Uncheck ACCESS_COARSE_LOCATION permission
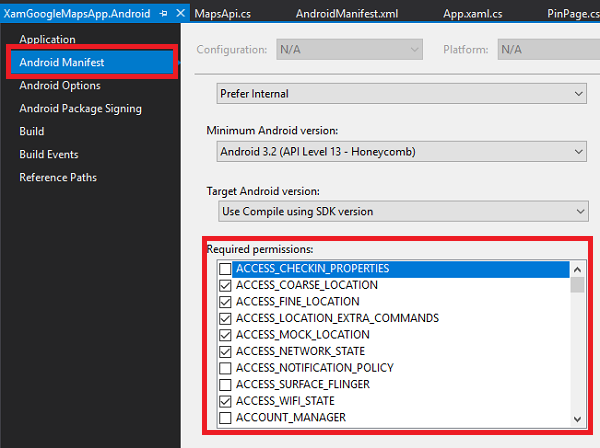 point(225,285)
